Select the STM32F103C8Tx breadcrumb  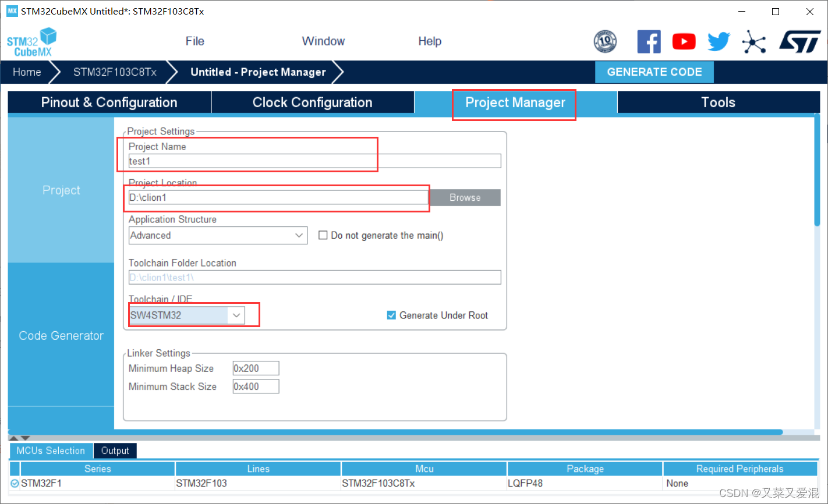point(115,72)
